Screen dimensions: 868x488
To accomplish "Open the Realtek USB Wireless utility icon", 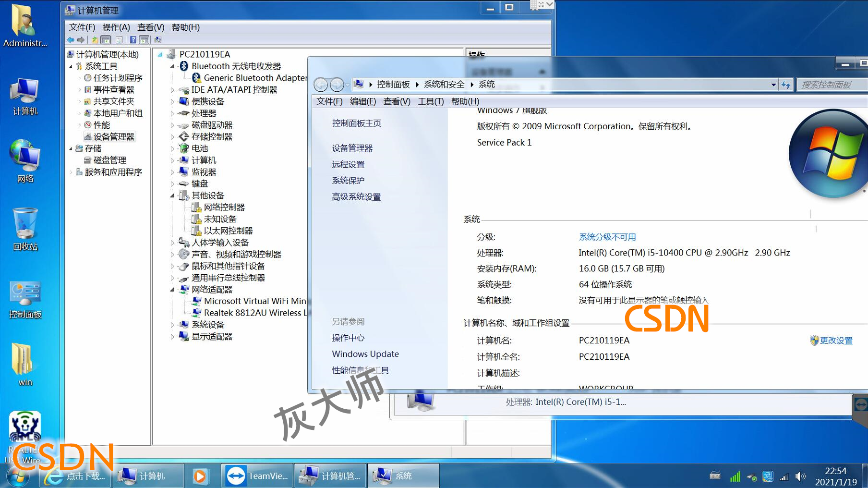I will (x=25, y=437).
